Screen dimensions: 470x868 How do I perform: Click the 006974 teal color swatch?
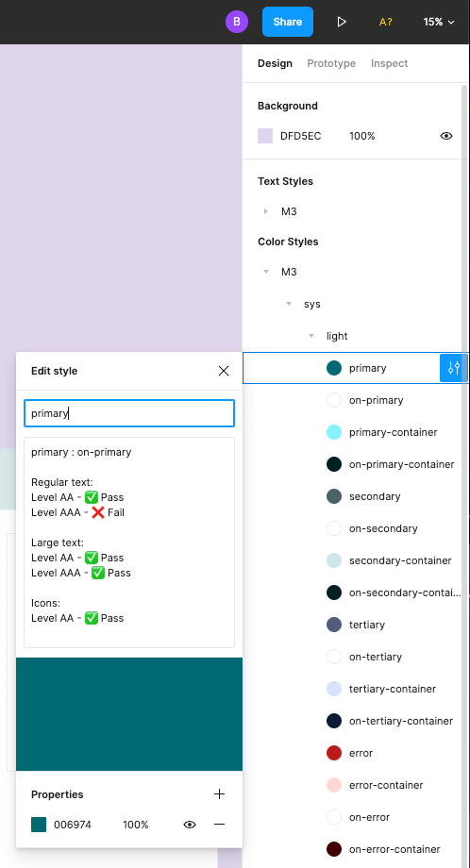(39, 825)
